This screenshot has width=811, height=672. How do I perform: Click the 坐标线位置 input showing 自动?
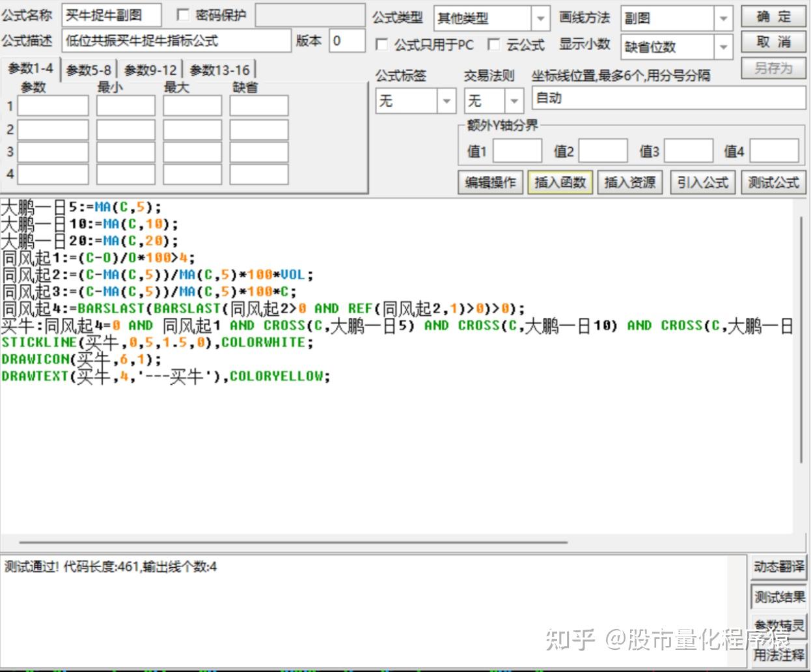tap(668, 98)
